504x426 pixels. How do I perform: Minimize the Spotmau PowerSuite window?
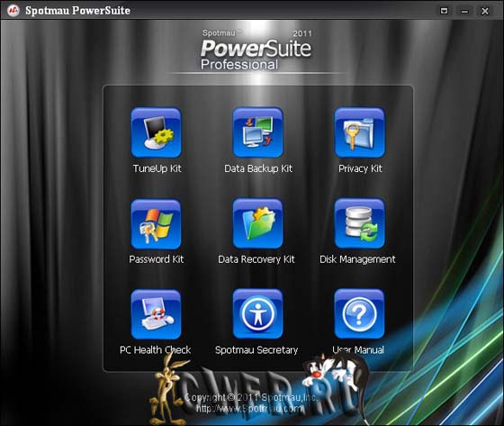tap(464, 12)
